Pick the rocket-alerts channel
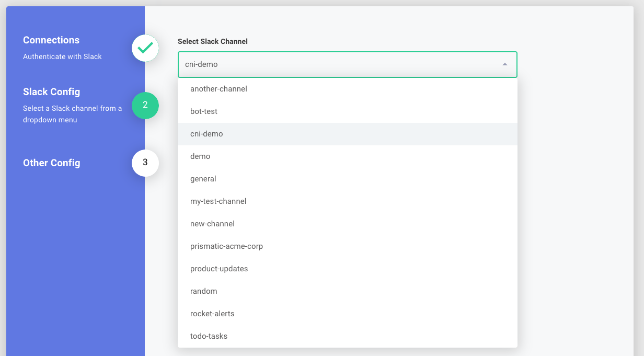The width and height of the screenshot is (644, 356). tap(212, 313)
